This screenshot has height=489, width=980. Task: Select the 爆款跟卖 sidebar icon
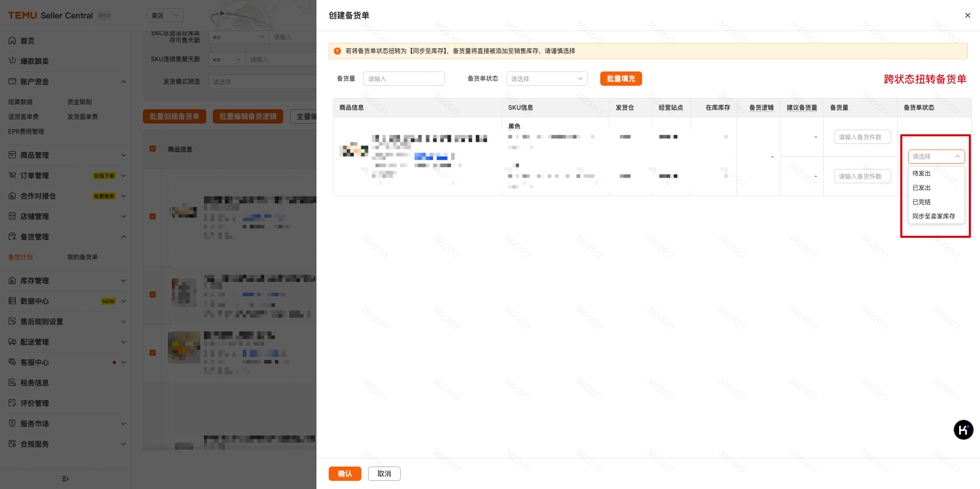click(12, 61)
